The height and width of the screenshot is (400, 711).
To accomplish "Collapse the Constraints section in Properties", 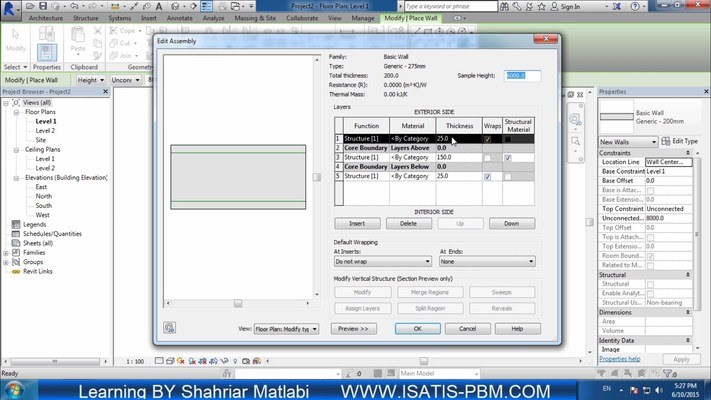I will pyautogui.click(x=687, y=153).
